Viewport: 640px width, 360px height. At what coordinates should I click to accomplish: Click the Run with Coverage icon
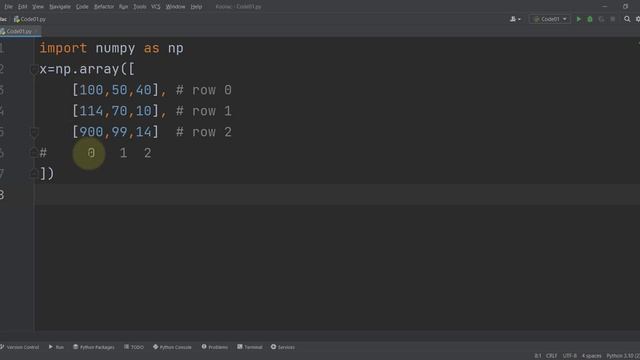[x=601, y=19]
